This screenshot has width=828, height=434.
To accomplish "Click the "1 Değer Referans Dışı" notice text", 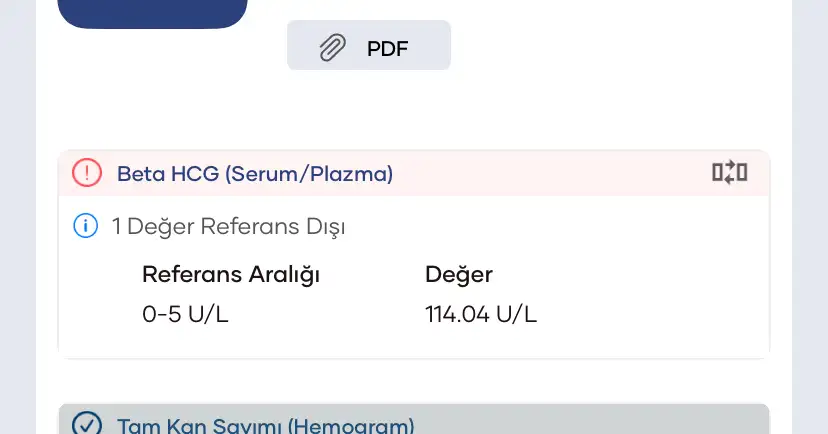I will tap(229, 227).
